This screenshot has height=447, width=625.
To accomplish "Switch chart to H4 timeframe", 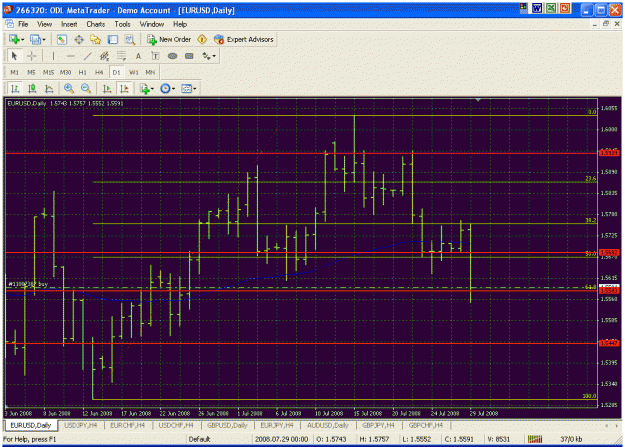I will point(99,72).
